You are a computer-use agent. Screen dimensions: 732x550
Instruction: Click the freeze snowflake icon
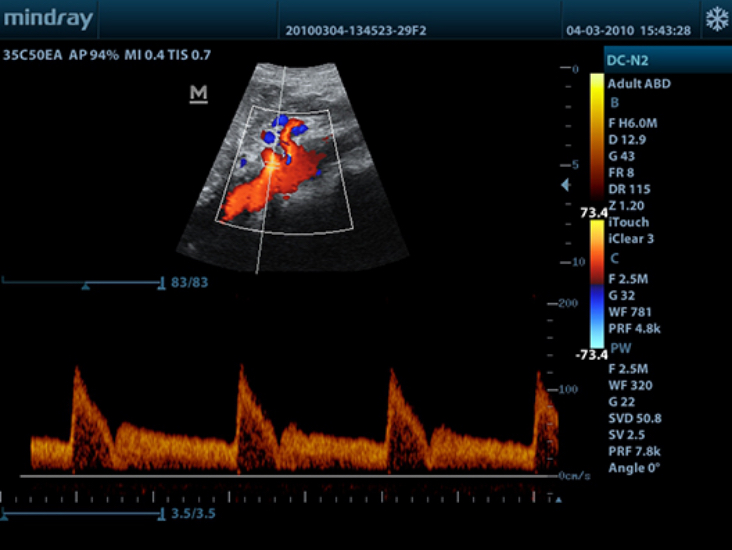click(716, 20)
